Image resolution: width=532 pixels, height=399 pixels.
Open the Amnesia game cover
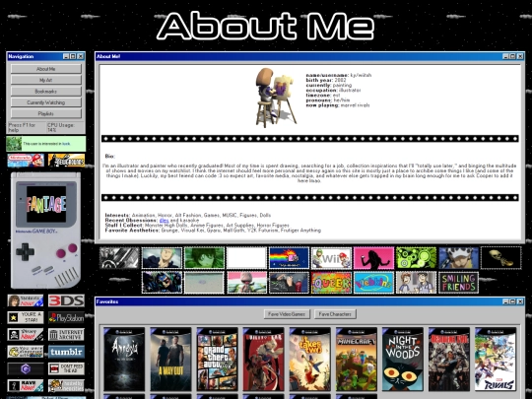[x=124, y=360]
